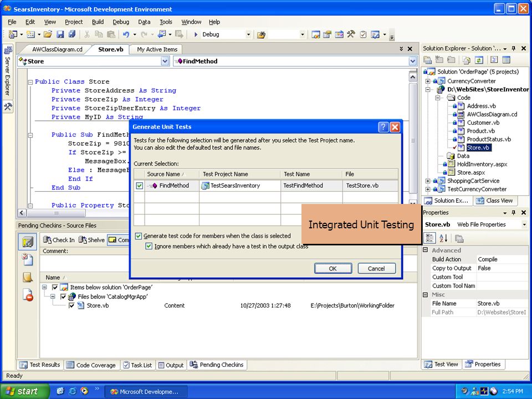Click the Test Project Name column header

[x=240, y=174]
